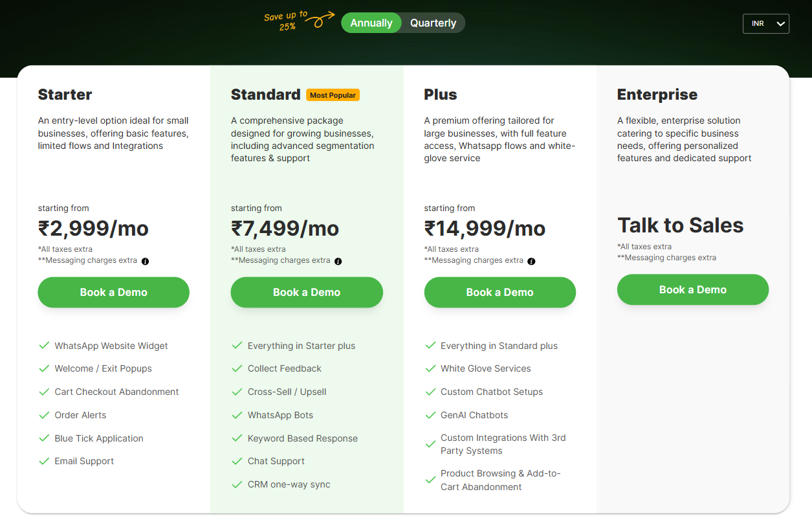This screenshot has height=527, width=812.
Task: Switch billing to Quarterly
Action: [433, 23]
